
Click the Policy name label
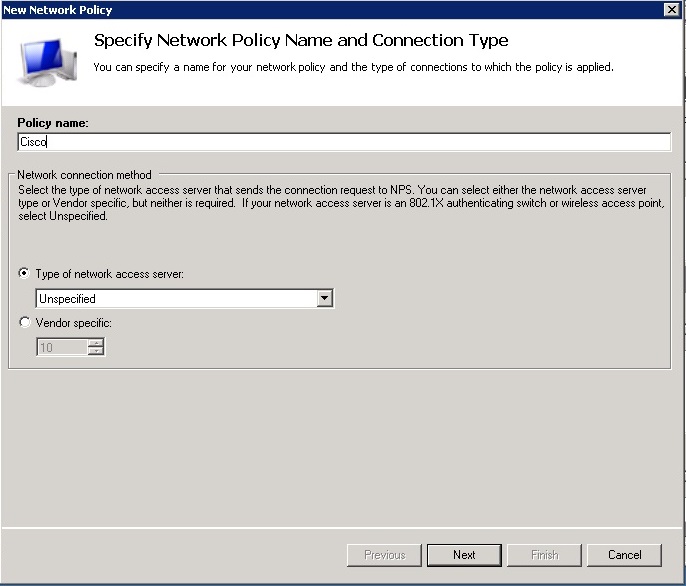coord(53,123)
